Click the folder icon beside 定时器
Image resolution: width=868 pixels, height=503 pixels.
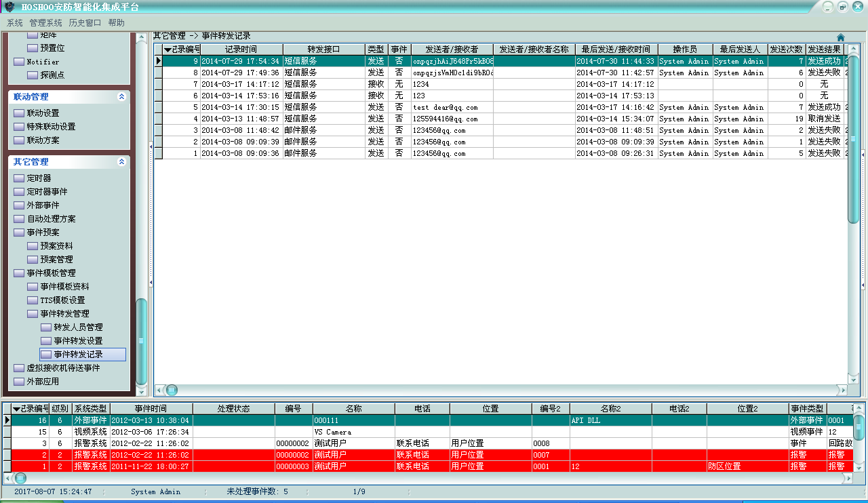coord(19,178)
